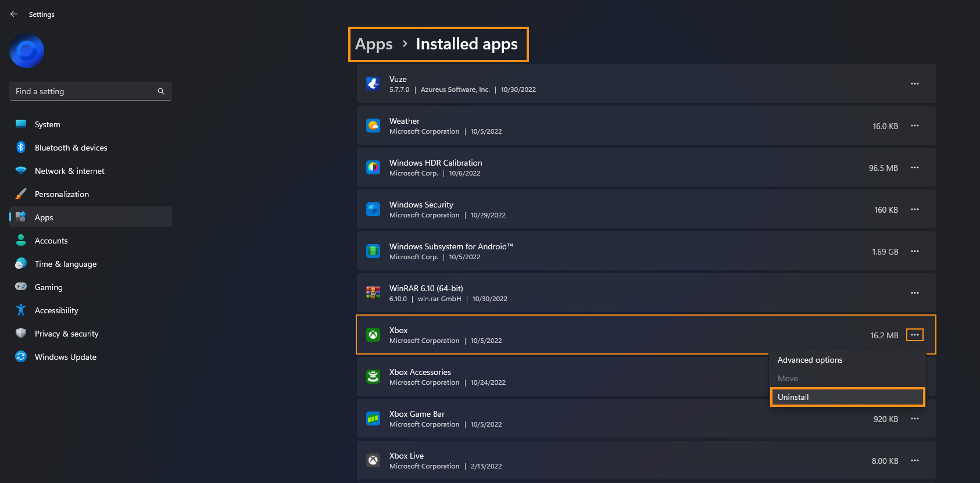Click Azureus Software, Inc. publisher text
The height and width of the screenshot is (483, 980).
[x=455, y=90]
